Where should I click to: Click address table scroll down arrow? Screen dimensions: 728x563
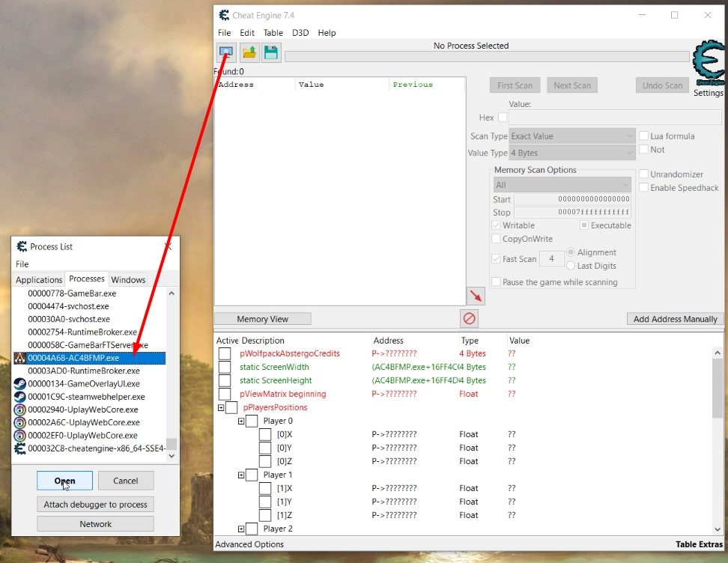tap(718, 529)
